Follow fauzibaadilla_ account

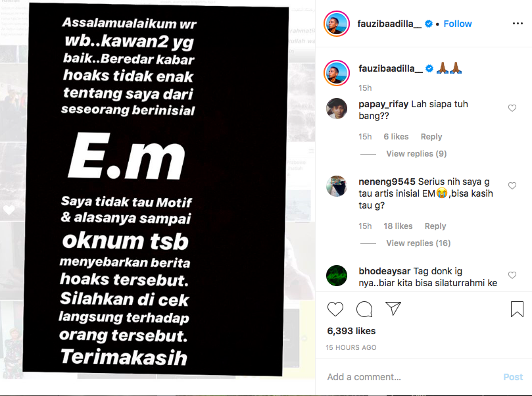click(x=458, y=24)
